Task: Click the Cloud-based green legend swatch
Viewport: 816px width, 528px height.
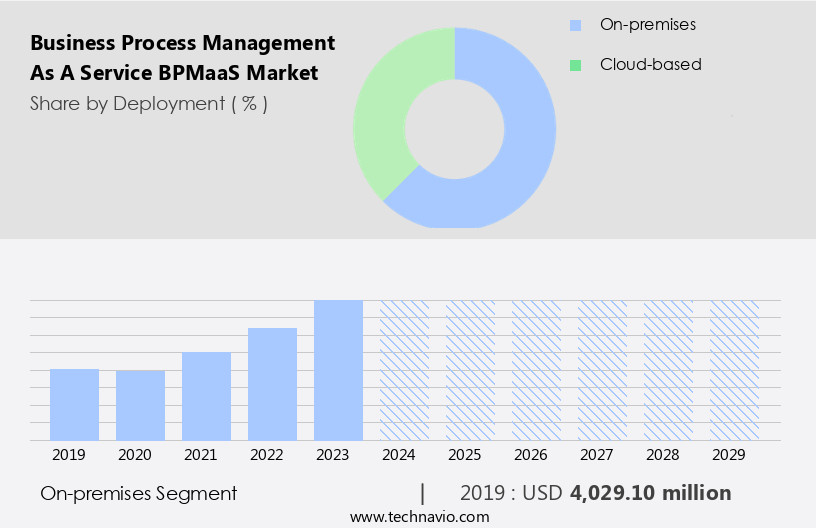Action: pos(575,65)
